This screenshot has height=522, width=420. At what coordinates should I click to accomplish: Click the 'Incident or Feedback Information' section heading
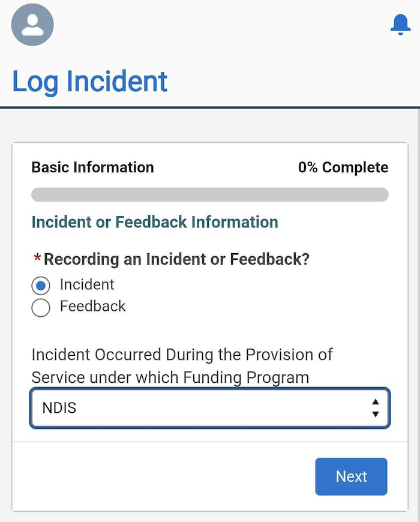click(x=155, y=222)
